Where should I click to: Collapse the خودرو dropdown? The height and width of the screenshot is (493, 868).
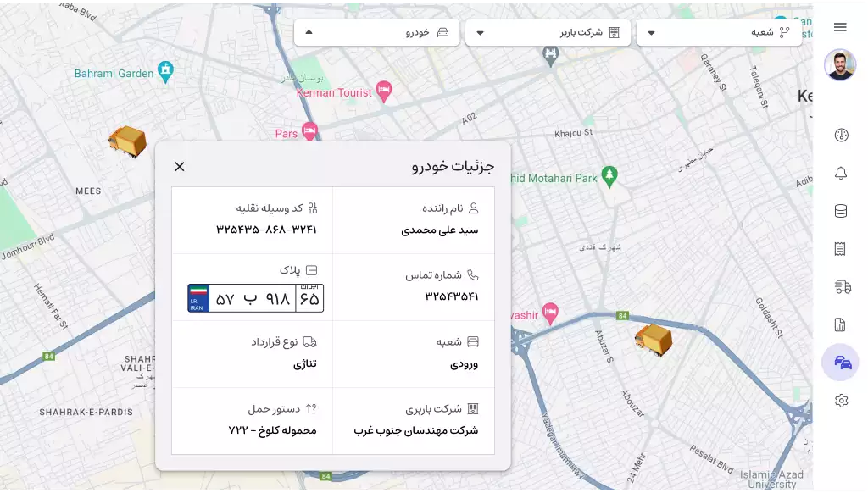[376, 33]
